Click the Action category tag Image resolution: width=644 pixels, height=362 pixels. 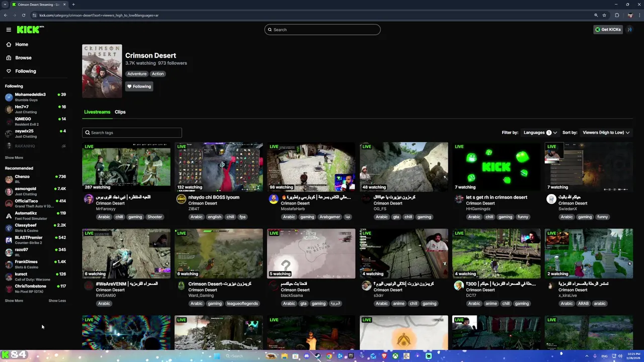pyautogui.click(x=158, y=74)
